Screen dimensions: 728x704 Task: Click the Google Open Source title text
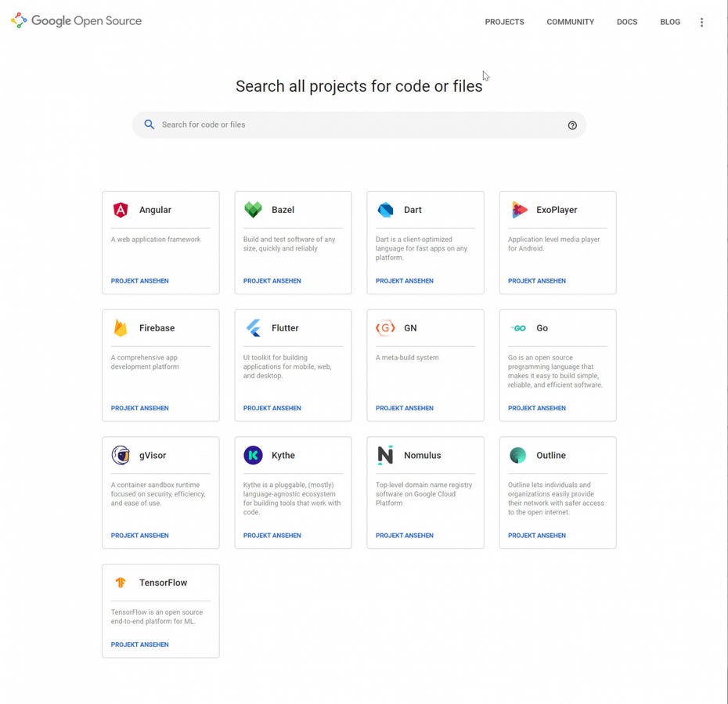click(x=86, y=21)
